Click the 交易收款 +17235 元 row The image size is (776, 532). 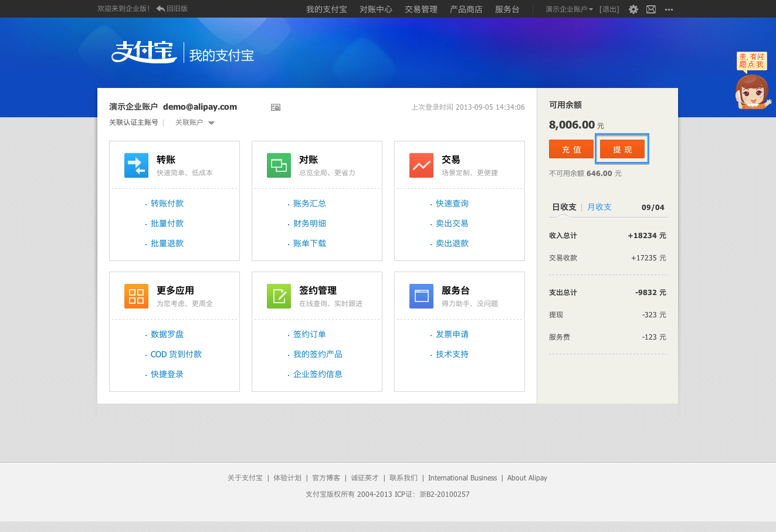click(608, 258)
